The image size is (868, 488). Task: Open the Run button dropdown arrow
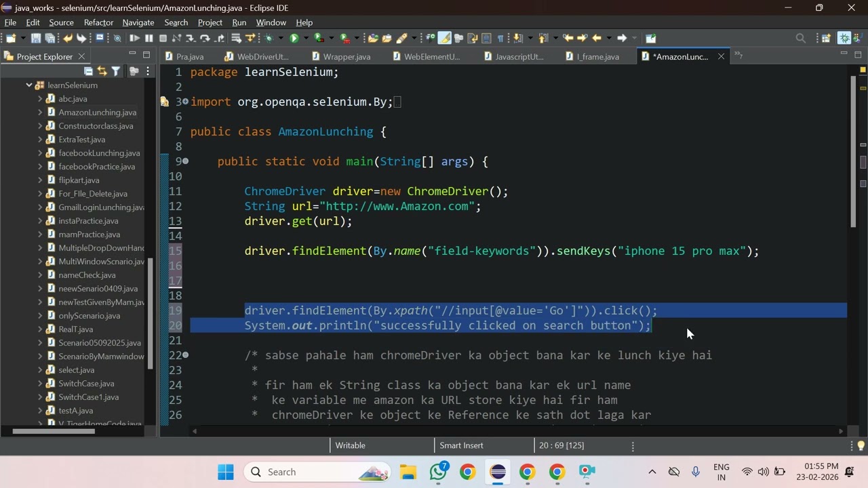pyautogui.click(x=306, y=38)
